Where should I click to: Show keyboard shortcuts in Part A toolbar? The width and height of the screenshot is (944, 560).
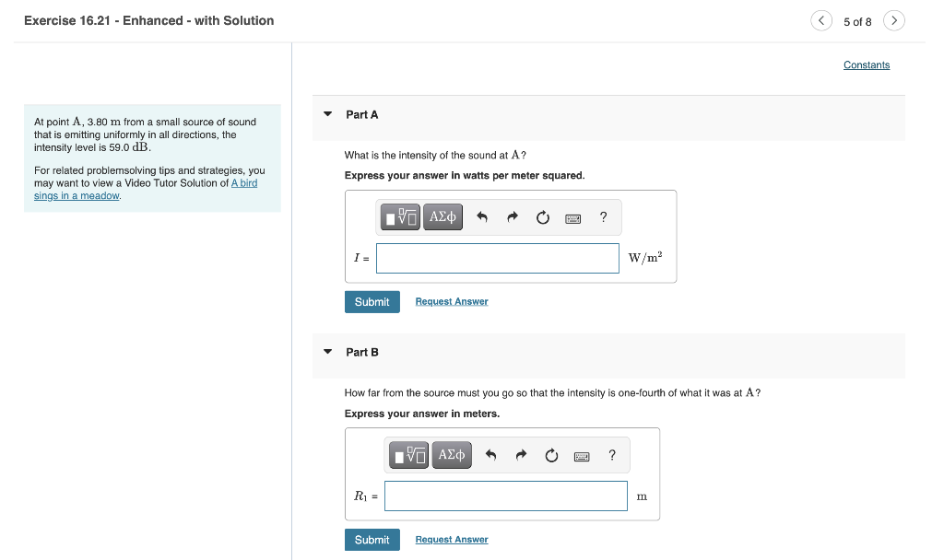click(573, 218)
